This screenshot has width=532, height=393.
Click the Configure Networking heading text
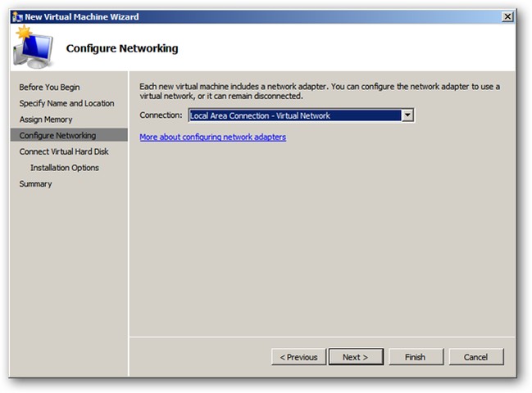[x=122, y=48]
